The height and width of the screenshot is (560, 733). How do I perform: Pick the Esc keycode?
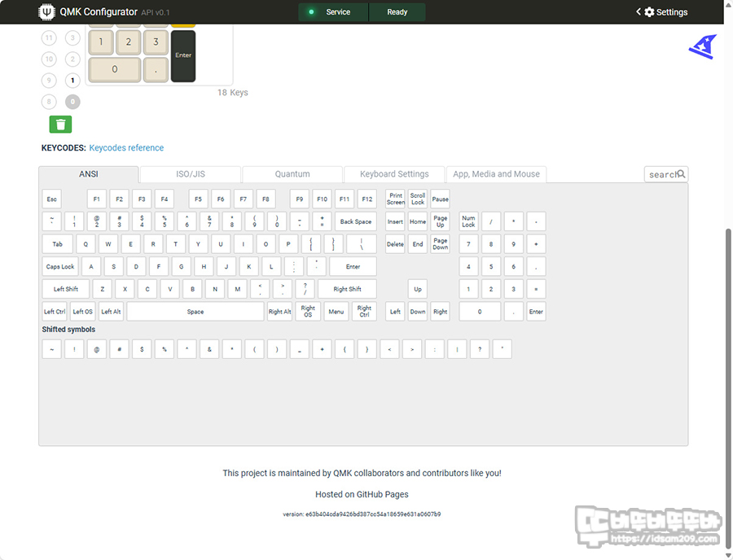51,199
